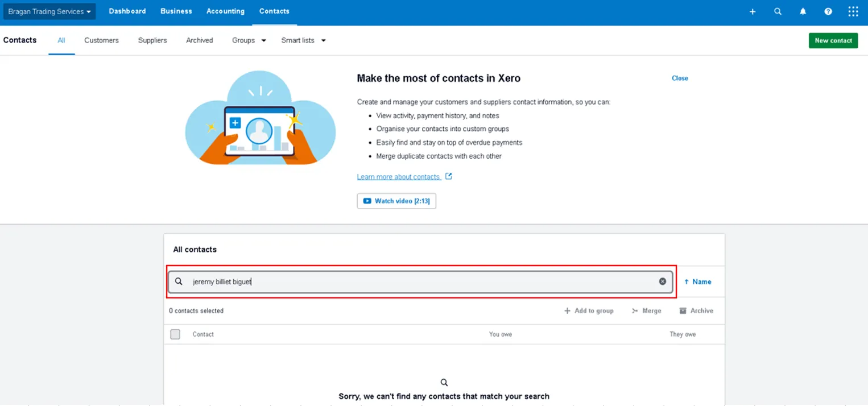Click the Merge contacts button
The image size is (868, 406).
(647, 311)
